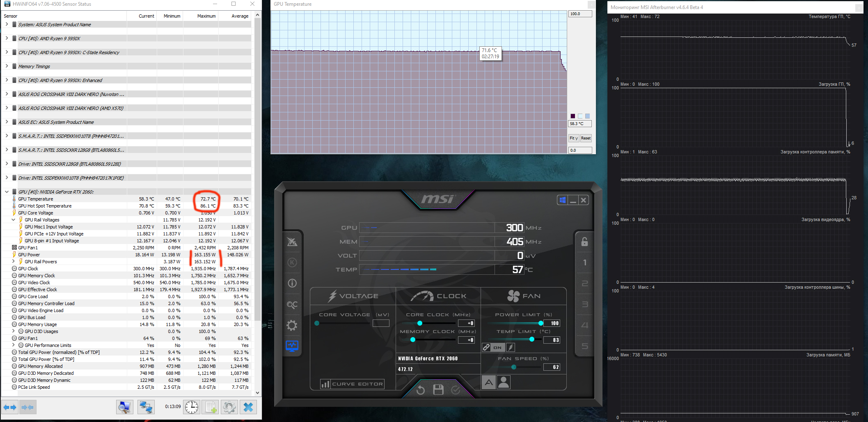Toggle automatic fan speed mode

tap(488, 383)
